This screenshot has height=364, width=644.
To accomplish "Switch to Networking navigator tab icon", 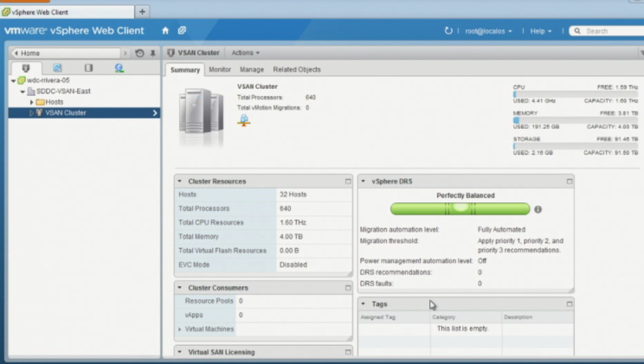I will pos(119,67).
